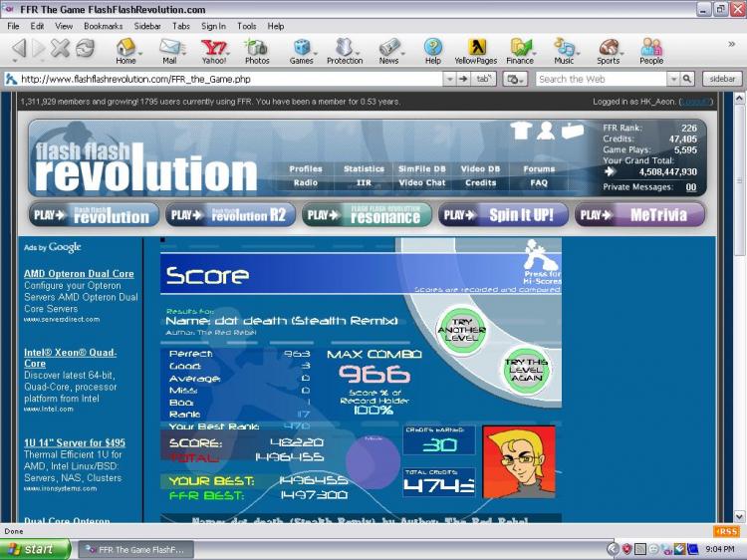Click the user profile silhouette icon
Screen dimensions: 747x560
546,131
